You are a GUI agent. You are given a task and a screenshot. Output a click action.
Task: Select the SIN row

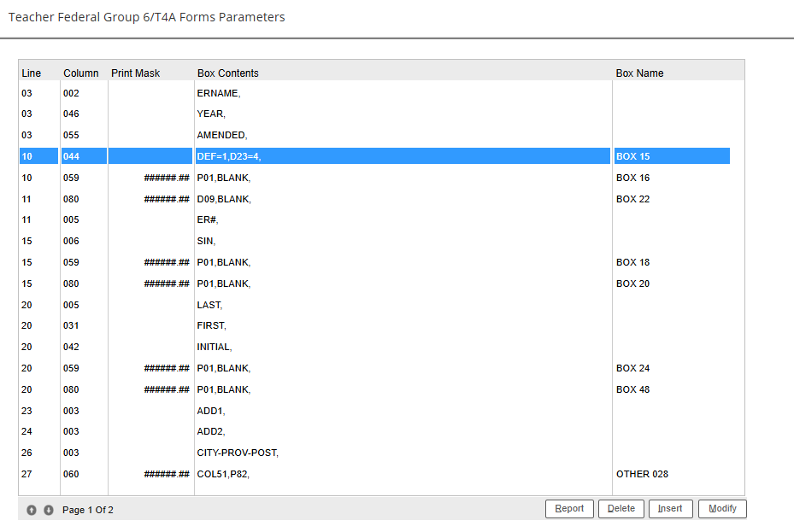point(206,242)
